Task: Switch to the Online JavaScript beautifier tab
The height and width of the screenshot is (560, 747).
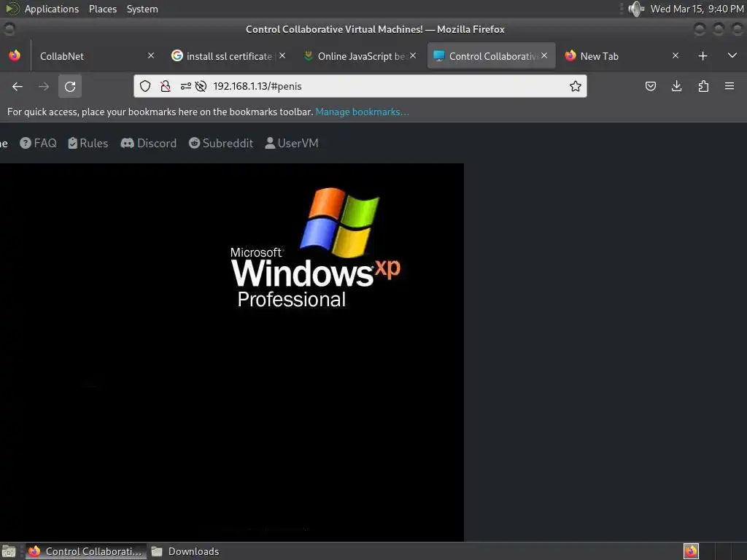Action: 360,56
